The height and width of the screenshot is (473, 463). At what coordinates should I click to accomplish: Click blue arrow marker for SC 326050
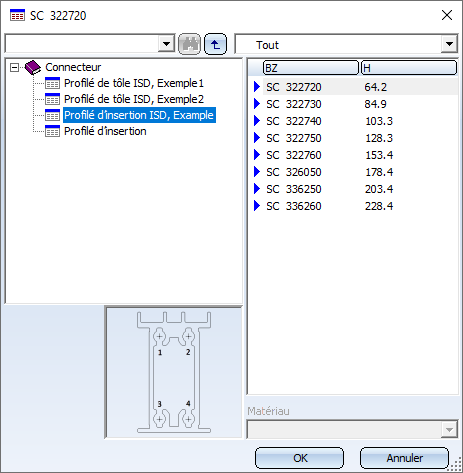point(257,172)
